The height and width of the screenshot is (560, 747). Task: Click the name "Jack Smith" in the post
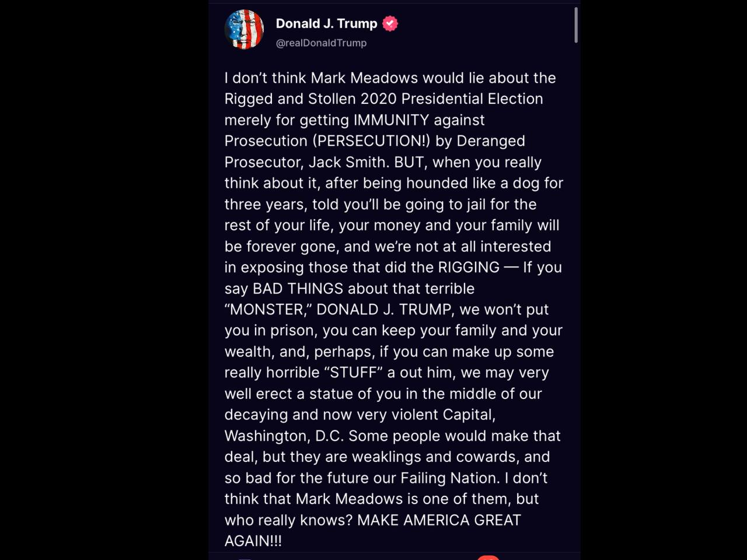(347, 162)
